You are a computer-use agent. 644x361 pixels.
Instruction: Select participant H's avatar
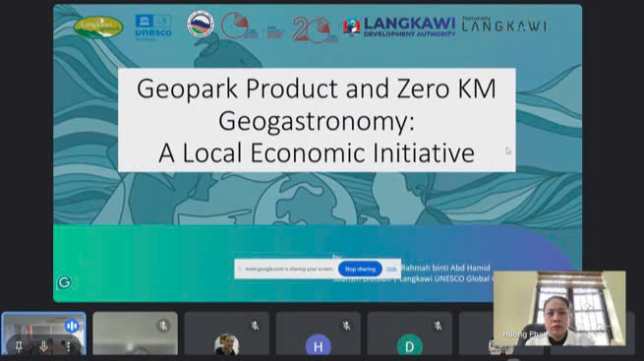tap(318, 345)
